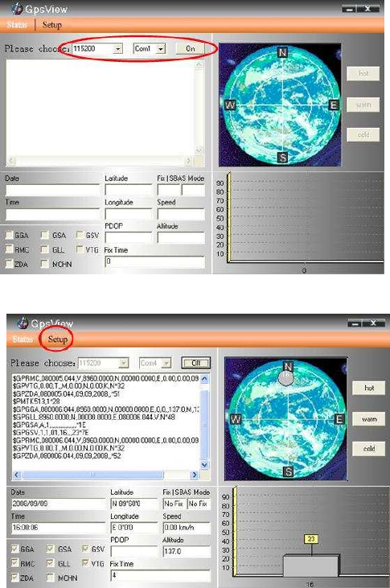
Task: Click the horizontal scrollbar under NMEA log
Action: (x=105, y=475)
